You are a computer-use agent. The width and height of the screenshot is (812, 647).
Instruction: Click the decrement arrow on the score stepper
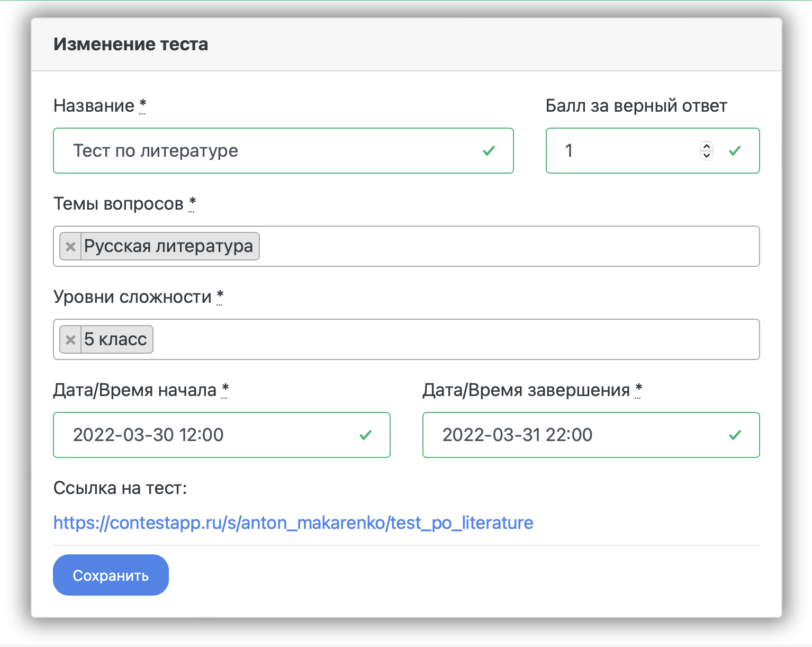(x=706, y=155)
